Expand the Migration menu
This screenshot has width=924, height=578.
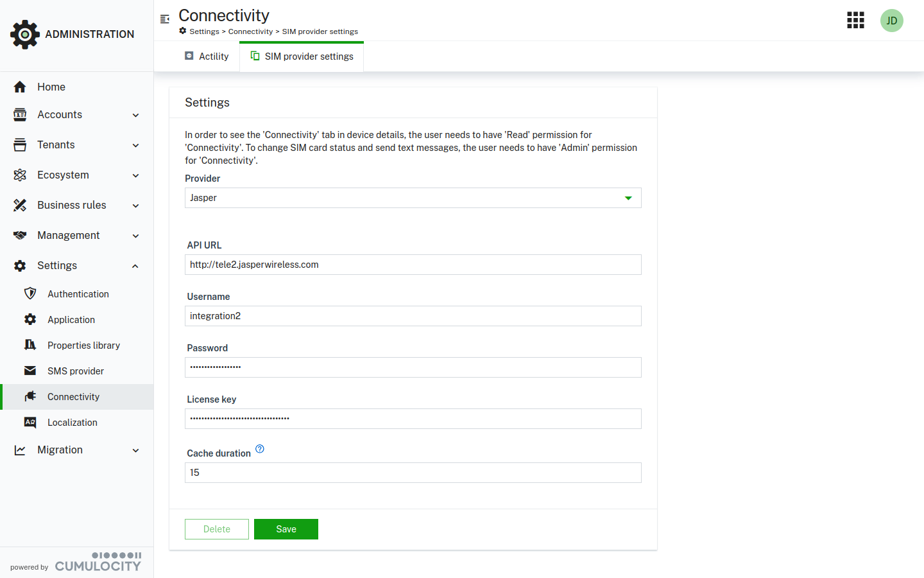[x=76, y=450]
